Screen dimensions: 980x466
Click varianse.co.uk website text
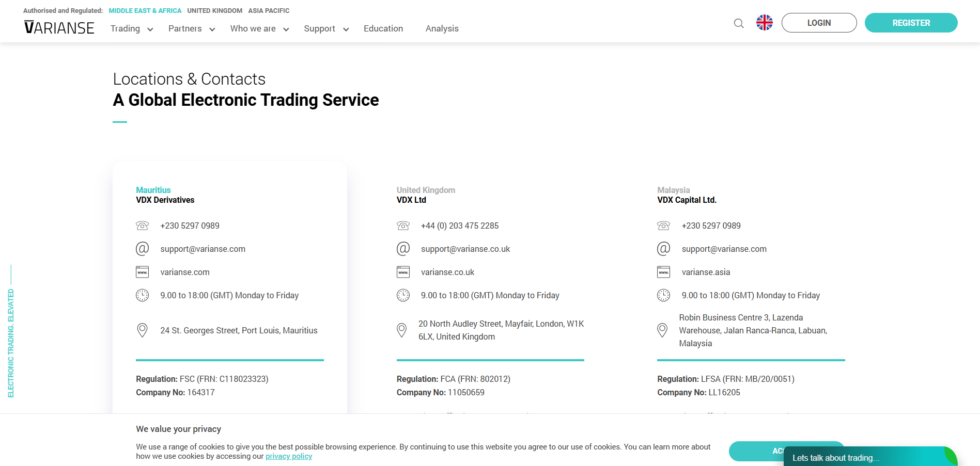(x=447, y=272)
